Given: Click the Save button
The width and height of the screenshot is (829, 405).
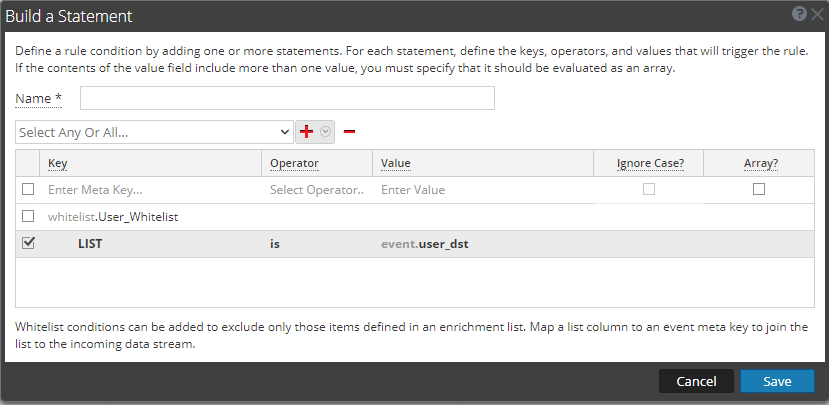Looking at the screenshot, I should [777, 381].
